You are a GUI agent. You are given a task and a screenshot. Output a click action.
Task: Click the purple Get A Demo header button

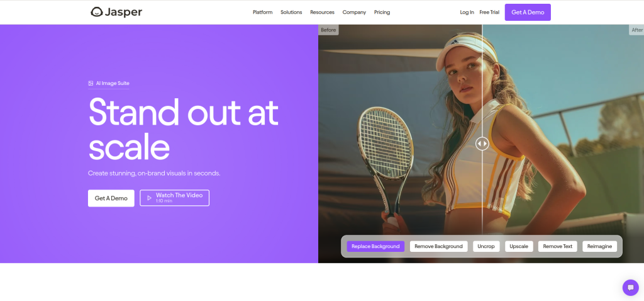pos(528,13)
